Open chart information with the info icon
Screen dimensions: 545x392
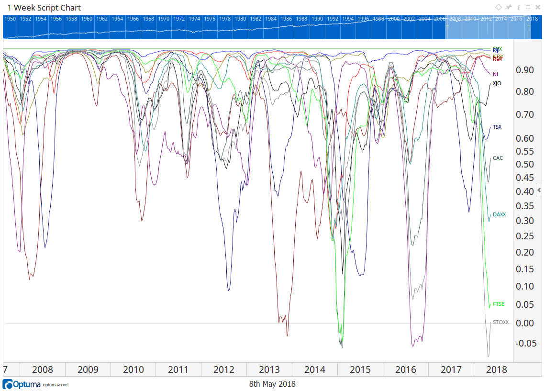(x=519, y=7)
